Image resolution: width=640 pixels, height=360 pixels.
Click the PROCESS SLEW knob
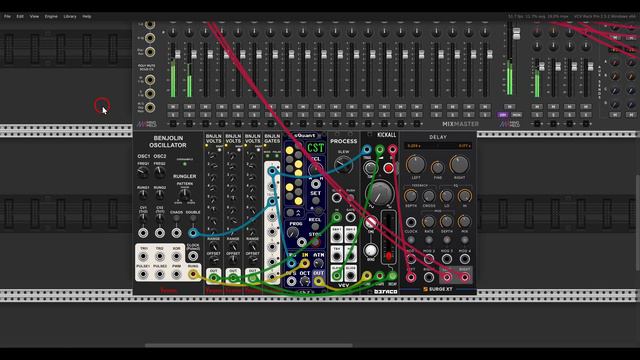tap(343, 165)
